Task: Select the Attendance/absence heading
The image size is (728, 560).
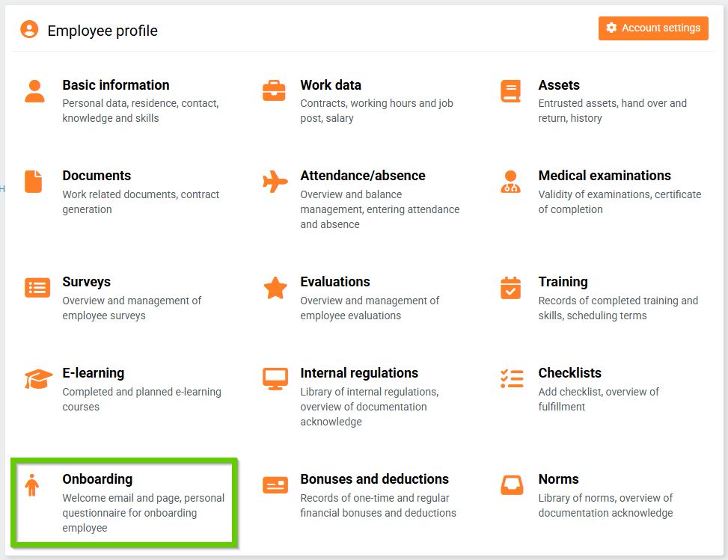Action: [363, 176]
